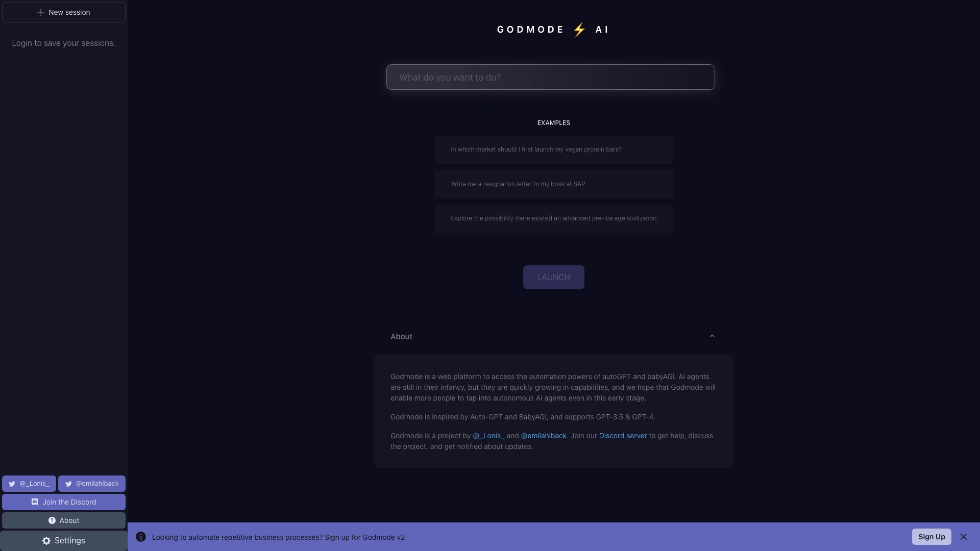Open the Discord server link
Screen dimensions: 980x551
622,436
